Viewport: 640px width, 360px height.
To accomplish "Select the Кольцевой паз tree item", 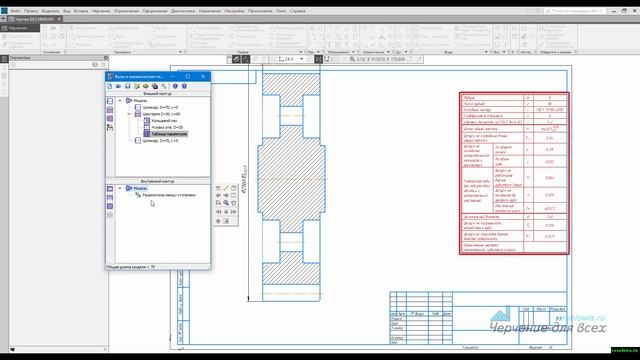I will coord(164,121).
